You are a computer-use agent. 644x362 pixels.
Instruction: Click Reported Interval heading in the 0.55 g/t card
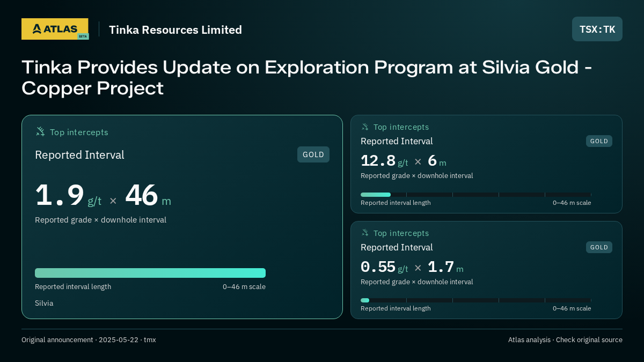tap(397, 247)
